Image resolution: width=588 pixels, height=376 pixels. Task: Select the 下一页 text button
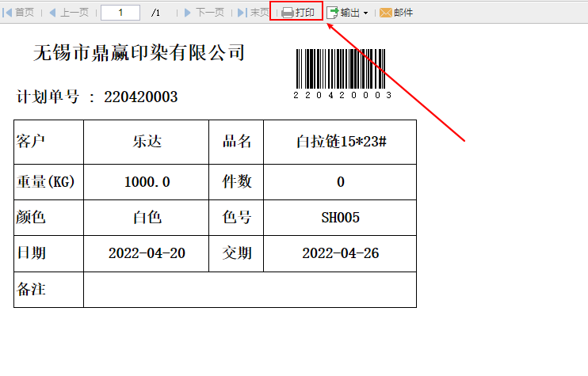click(x=210, y=13)
